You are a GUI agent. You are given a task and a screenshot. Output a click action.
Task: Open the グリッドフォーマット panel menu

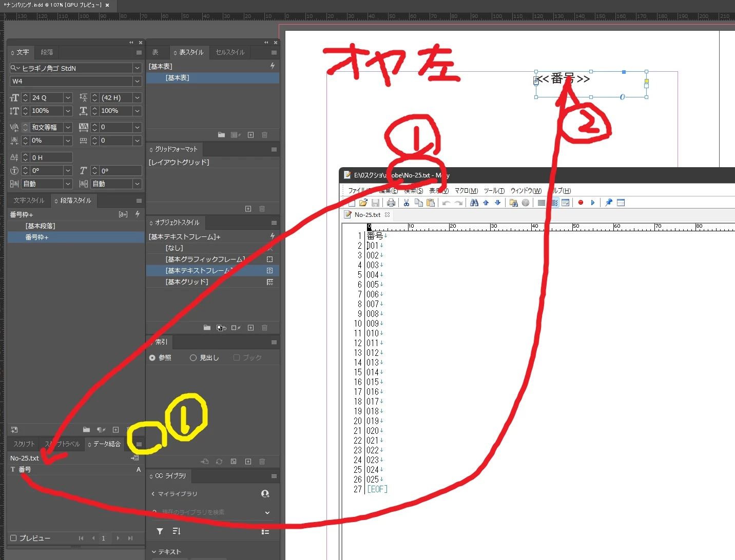tap(274, 150)
